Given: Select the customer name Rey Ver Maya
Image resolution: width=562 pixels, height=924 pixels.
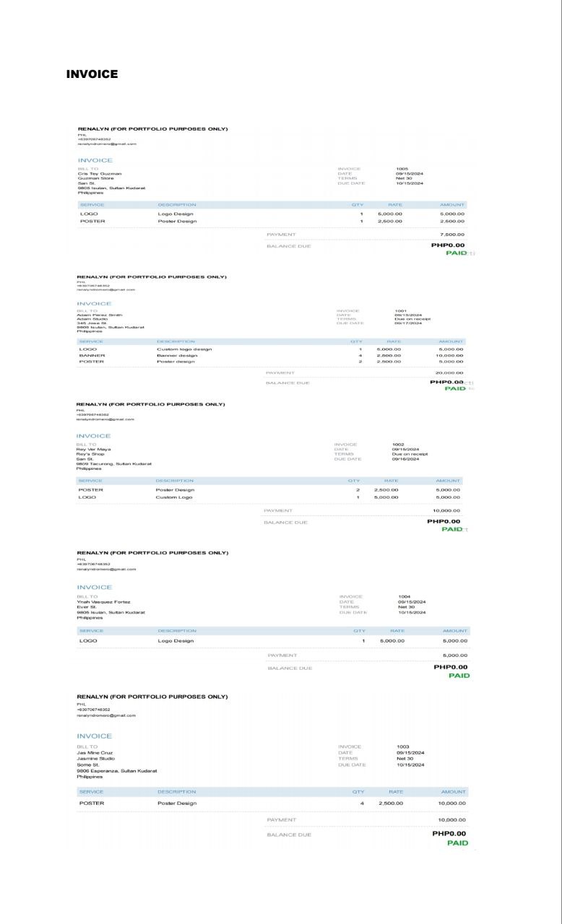Looking at the screenshot, I should point(94,449).
